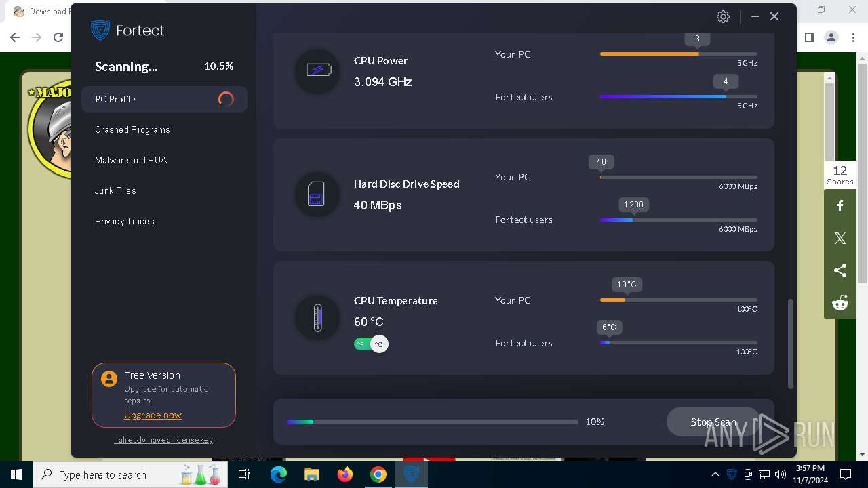Click the Fortect panel scrollbar

[791, 344]
